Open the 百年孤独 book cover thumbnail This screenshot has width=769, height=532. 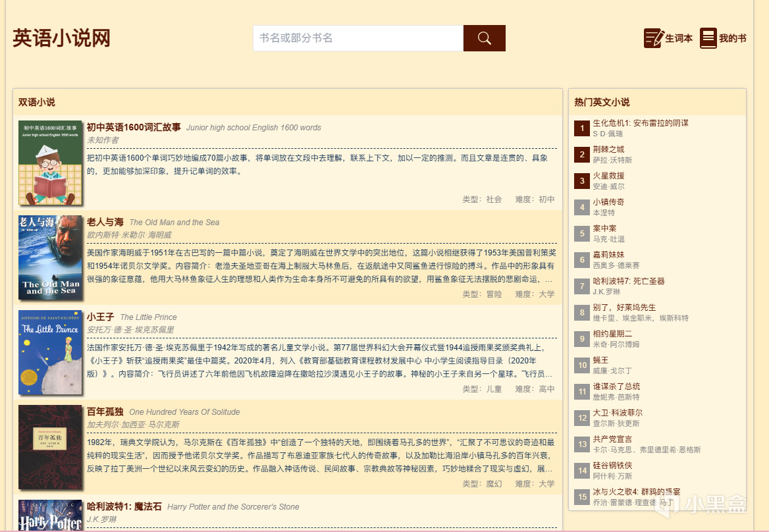[51, 446]
